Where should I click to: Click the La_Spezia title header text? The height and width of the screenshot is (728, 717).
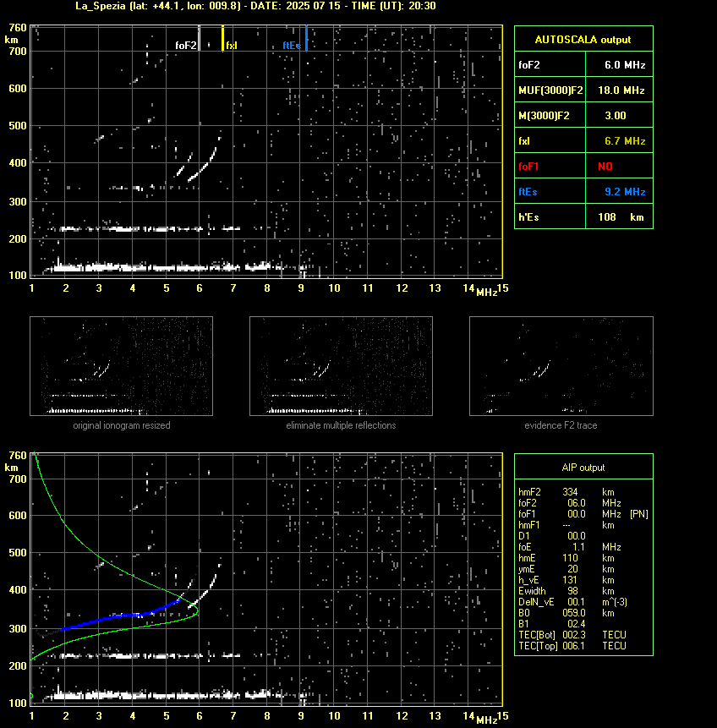[255, 6]
